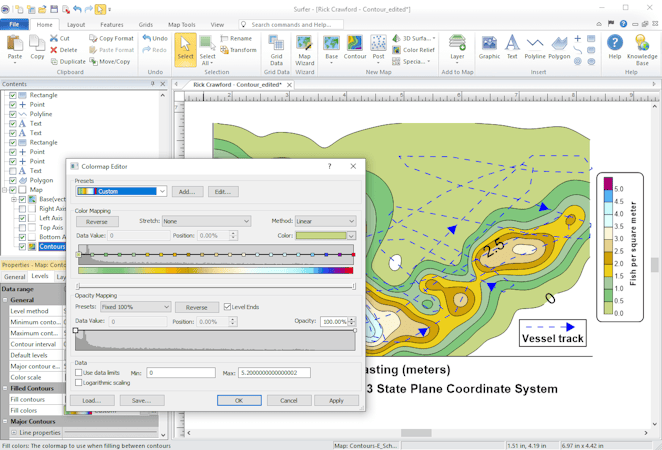Click the Delete command in ribbon

[64, 50]
